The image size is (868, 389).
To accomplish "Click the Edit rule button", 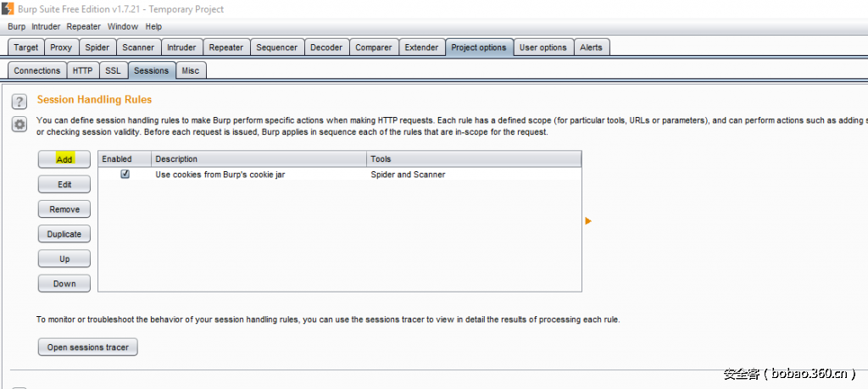I will [64, 184].
